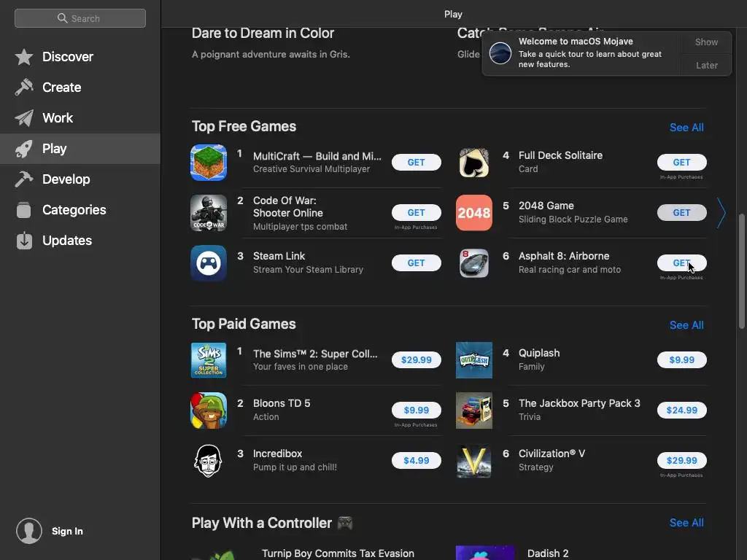
Task: Select Create in the sidebar
Action: pyautogui.click(x=80, y=87)
